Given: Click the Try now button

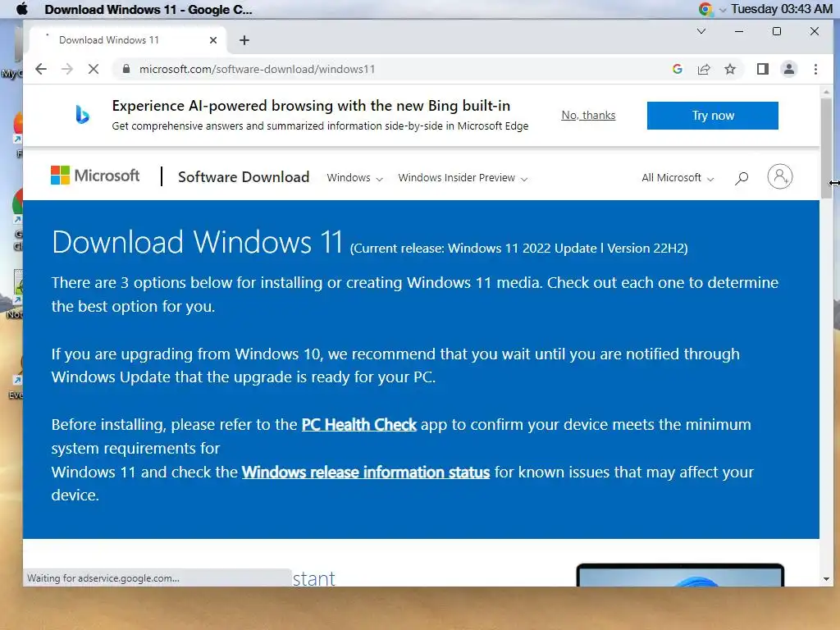Looking at the screenshot, I should pyautogui.click(x=713, y=116).
